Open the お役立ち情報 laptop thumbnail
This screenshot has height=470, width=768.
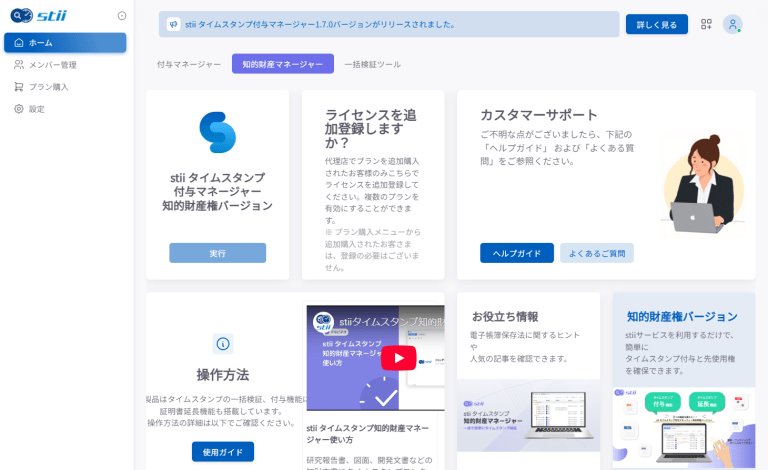pos(528,415)
